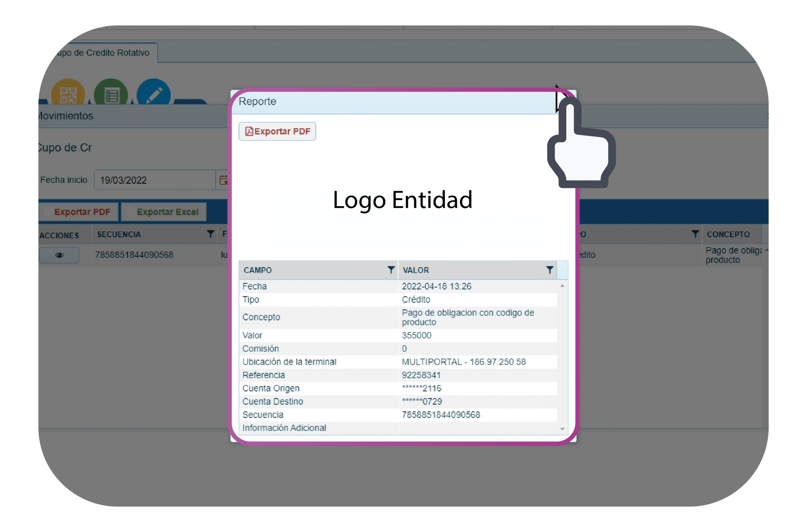Viewport: 807px width, 532px height.
Task: Export the report dialog to PDF
Action: pyautogui.click(x=277, y=131)
